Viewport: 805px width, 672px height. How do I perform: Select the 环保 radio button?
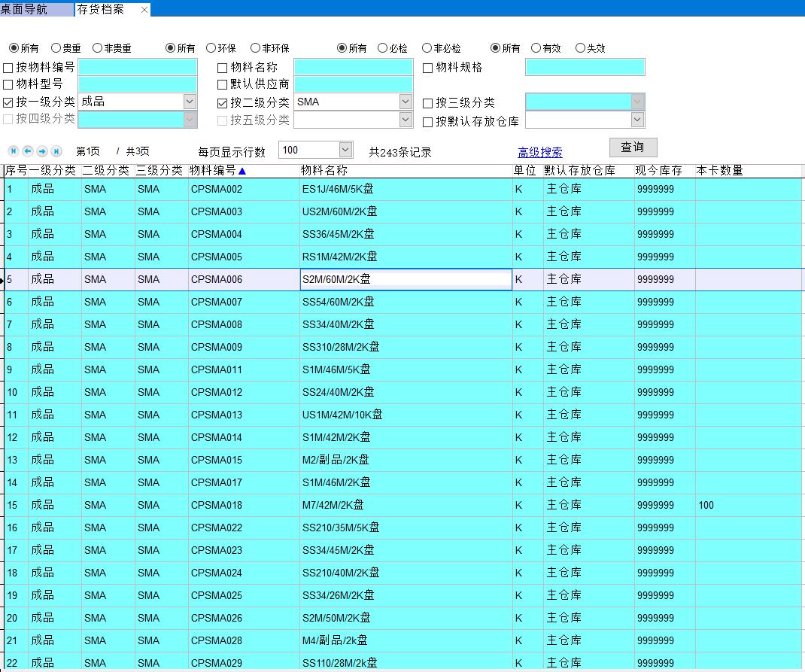pos(211,48)
